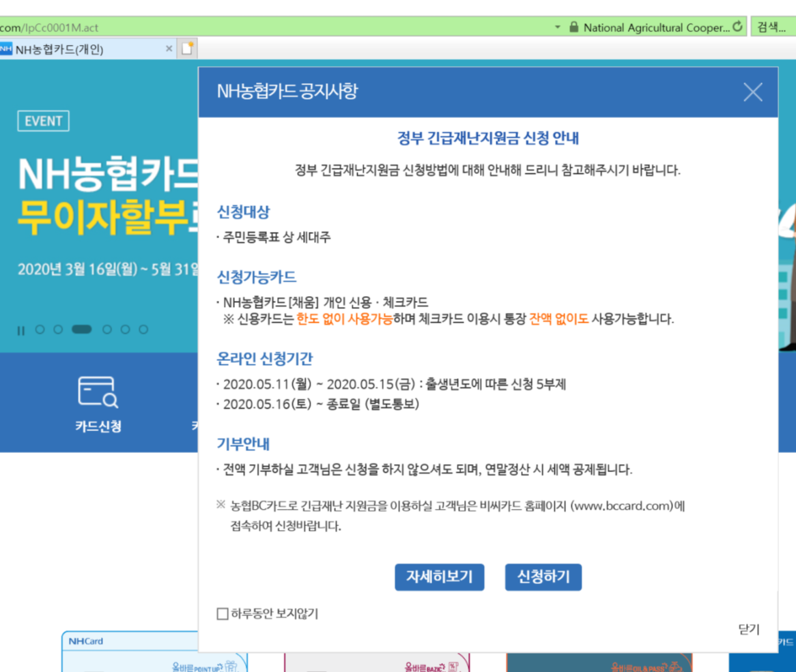The width and height of the screenshot is (796, 672).
Task: Open the 카드신청 card search icon
Action: (x=98, y=392)
